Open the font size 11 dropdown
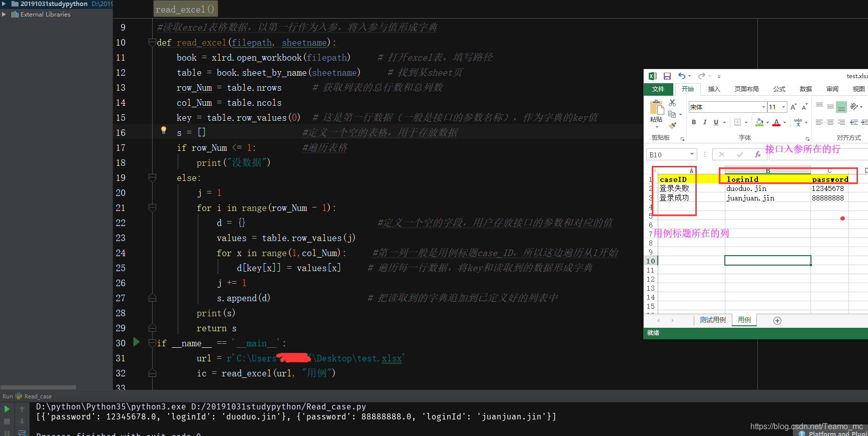Image resolution: width=868 pixels, height=436 pixels. click(784, 107)
